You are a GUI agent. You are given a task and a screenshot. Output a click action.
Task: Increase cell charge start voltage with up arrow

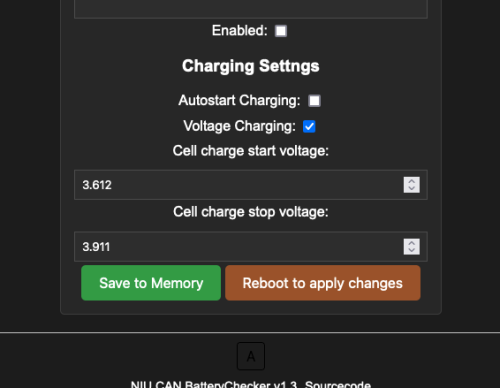412,181
